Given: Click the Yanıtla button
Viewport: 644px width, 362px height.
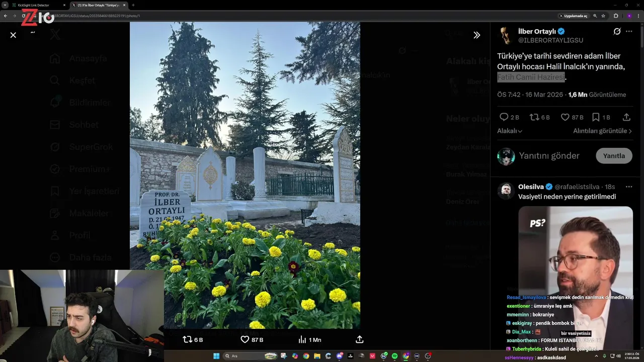Looking at the screenshot, I should 614,156.
